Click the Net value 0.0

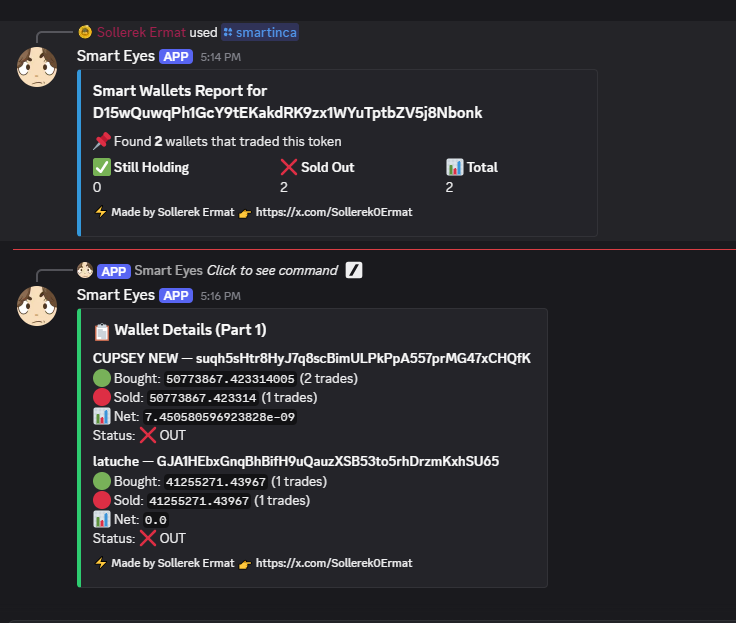pyautogui.click(x=155, y=520)
